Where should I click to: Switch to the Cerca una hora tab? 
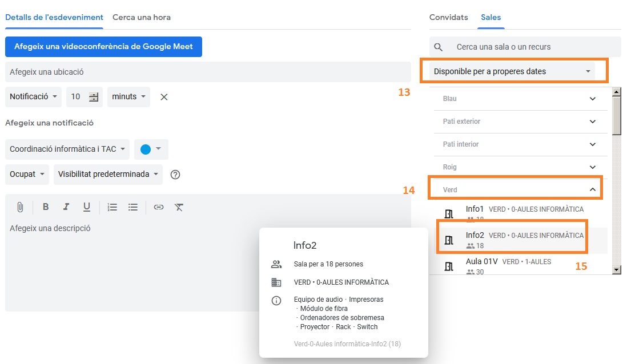click(142, 17)
